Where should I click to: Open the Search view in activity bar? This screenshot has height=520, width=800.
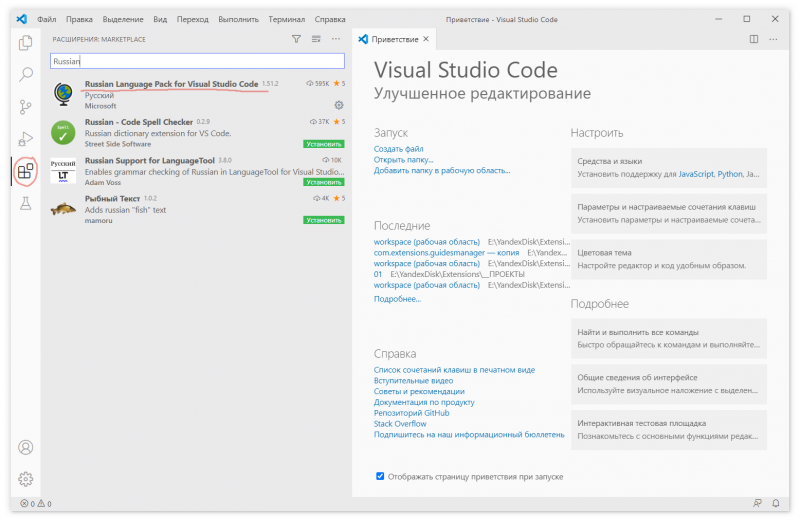click(26, 74)
